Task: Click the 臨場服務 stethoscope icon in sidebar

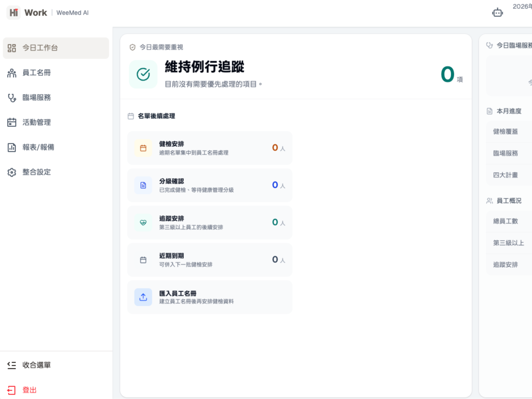Action: coord(12,98)
